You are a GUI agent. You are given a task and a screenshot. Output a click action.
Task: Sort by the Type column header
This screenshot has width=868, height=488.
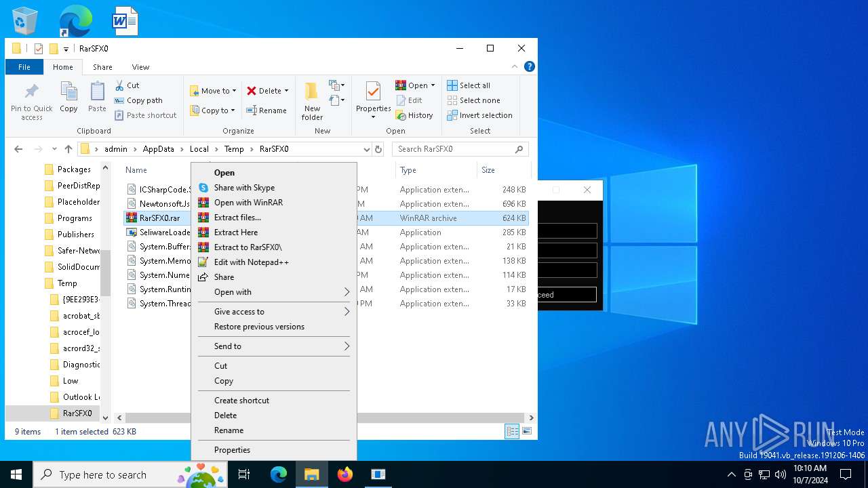435,170
